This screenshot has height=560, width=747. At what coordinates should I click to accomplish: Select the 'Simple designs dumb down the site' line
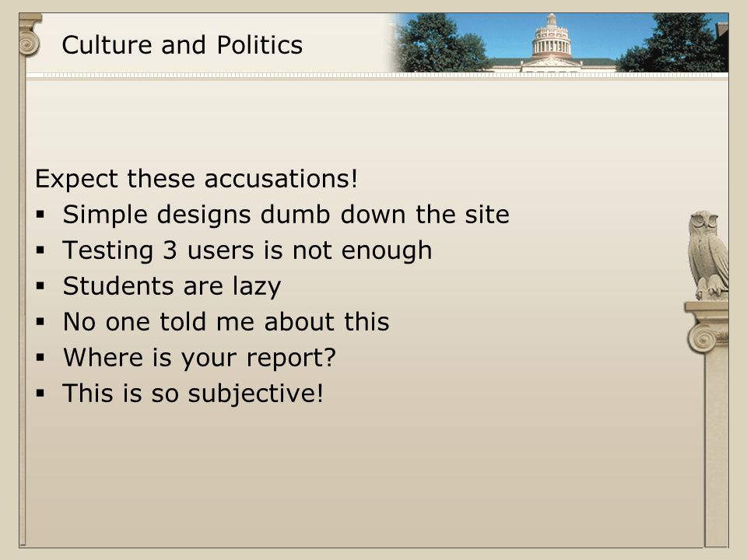[x=286, y=215]
